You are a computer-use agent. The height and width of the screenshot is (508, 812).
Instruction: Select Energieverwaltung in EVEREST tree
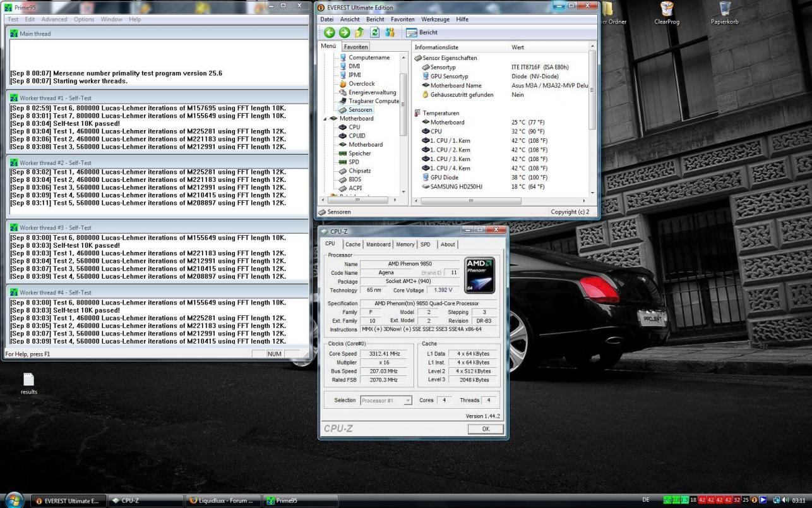pos(367,92)
